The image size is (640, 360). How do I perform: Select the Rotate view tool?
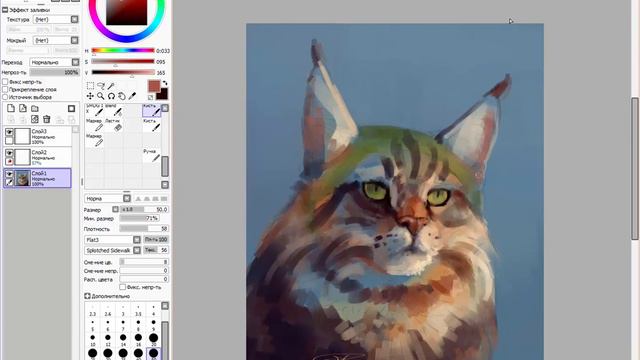coord(111,96)
